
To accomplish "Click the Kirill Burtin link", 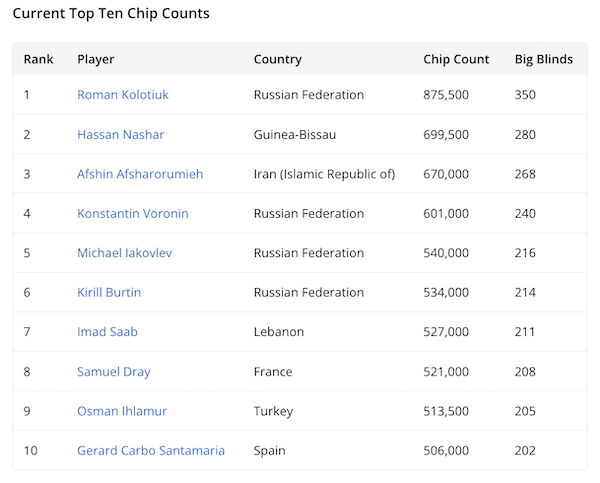I will [x=109, y=293].
